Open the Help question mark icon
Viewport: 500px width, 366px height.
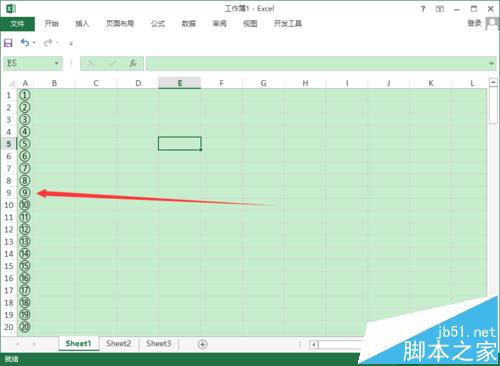click(423, 9)
